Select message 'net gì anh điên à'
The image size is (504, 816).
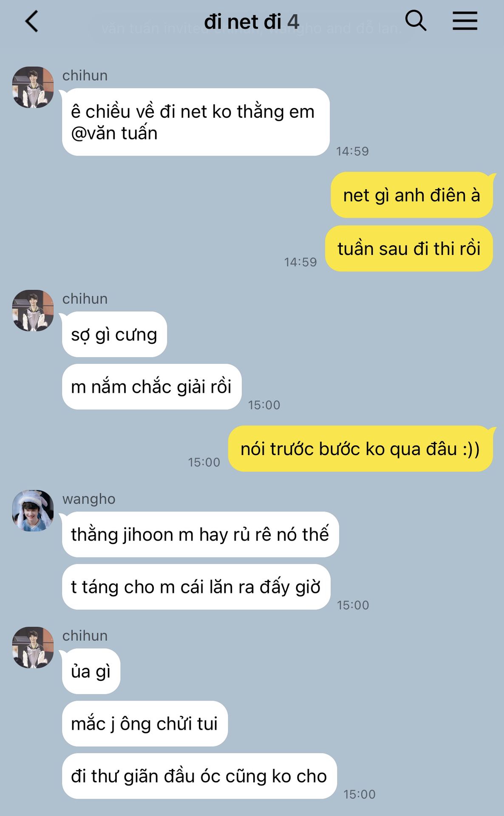[x=411, y=195]
